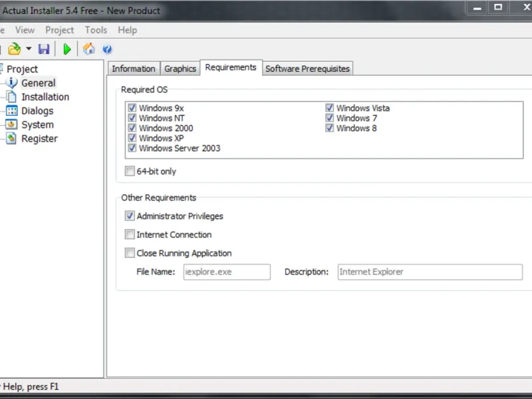This screenshot has height=399, width=532.
Task: Uncheck the Windows Server 2003 checkbox
Action: point(132,148)
